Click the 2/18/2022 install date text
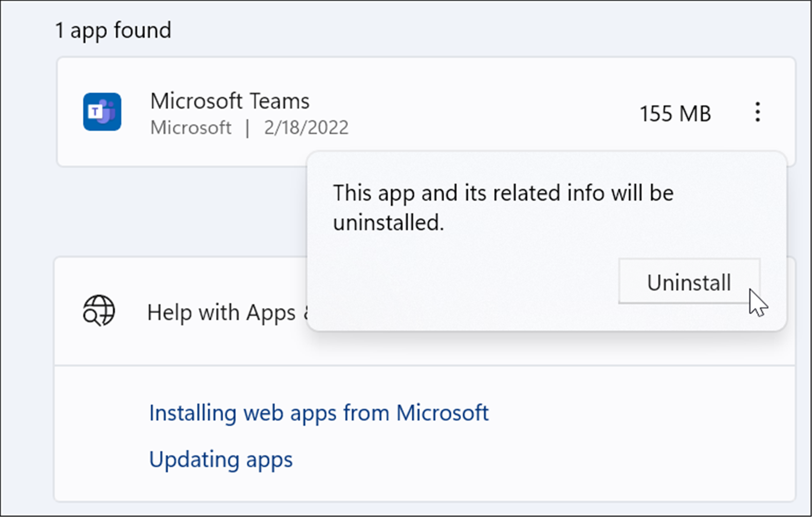812x517 pixels. click(306, 127)
